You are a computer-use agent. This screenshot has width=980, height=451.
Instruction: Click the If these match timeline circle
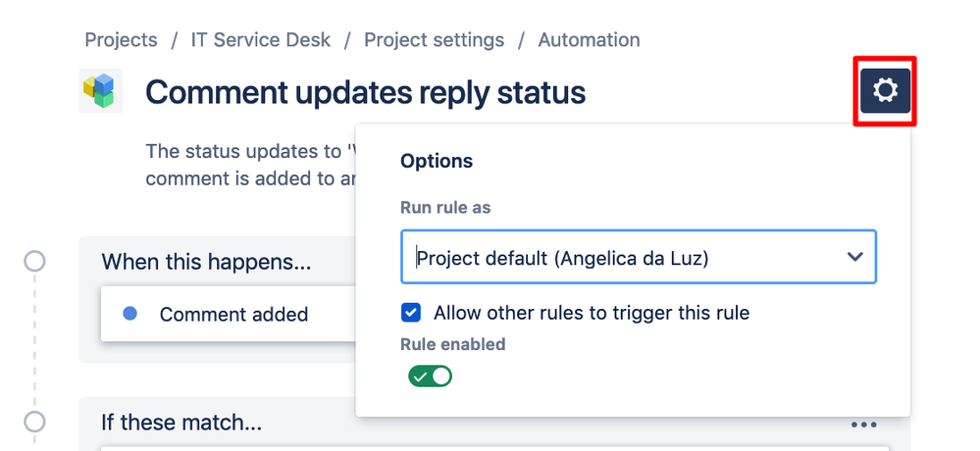(34, 423)
